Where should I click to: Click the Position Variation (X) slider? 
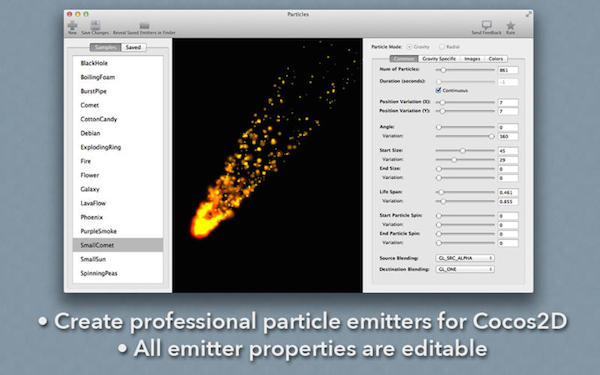click(465, 102)
